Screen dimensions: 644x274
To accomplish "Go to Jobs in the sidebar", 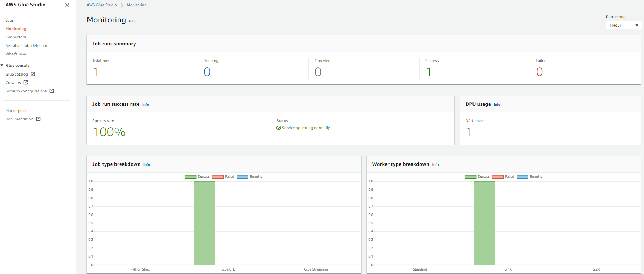I will pyautogui.click(x=9, y=20).
